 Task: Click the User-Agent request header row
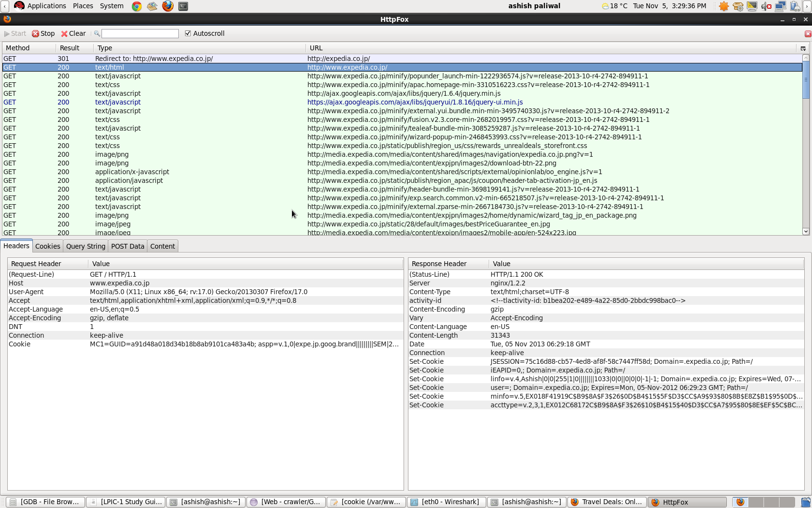[205, 292]
